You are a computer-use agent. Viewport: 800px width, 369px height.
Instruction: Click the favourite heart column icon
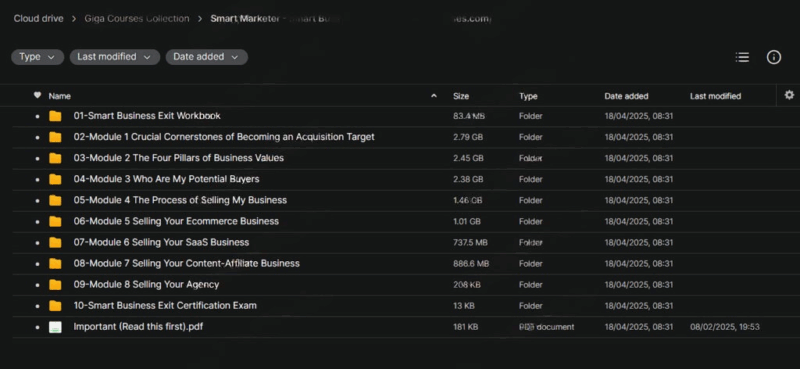37,95
